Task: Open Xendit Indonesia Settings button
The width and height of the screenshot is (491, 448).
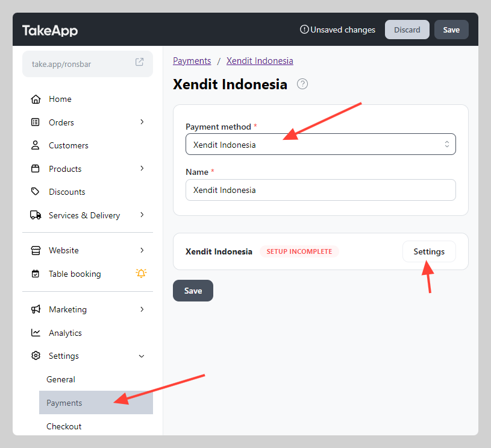Action: click(429, 251)
